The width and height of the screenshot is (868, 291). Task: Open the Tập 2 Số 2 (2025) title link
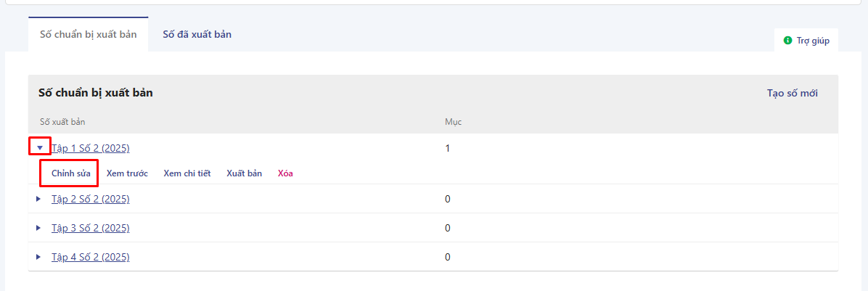(91, 199)
